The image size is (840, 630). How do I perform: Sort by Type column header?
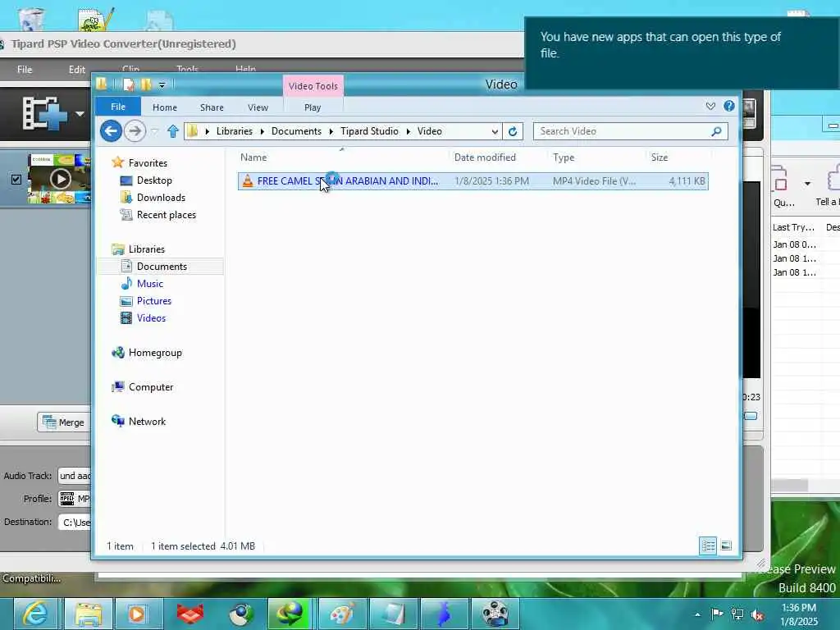click(x=564, y=157)
